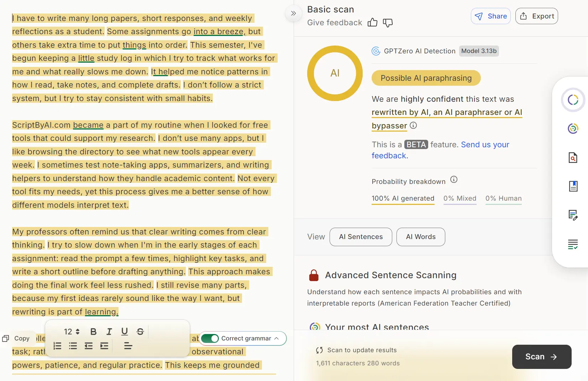Insert a numbered list
The image size is (588, 381).
[57, 346]
